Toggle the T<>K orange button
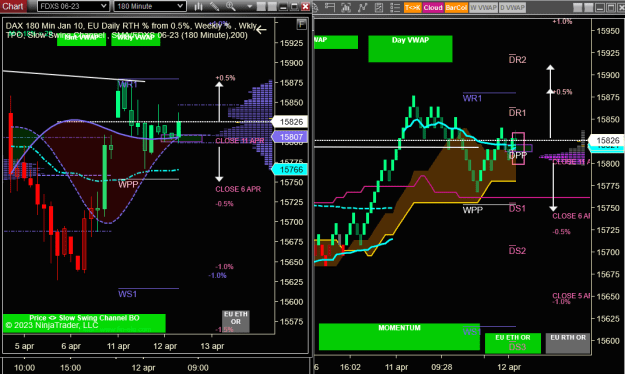 click(412, 7)
